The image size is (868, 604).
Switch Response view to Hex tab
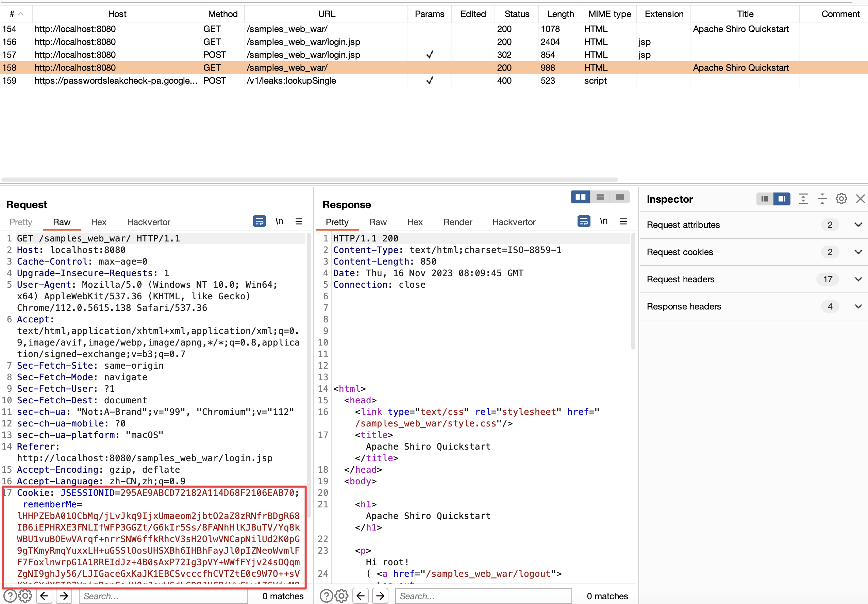coord(415,222)
